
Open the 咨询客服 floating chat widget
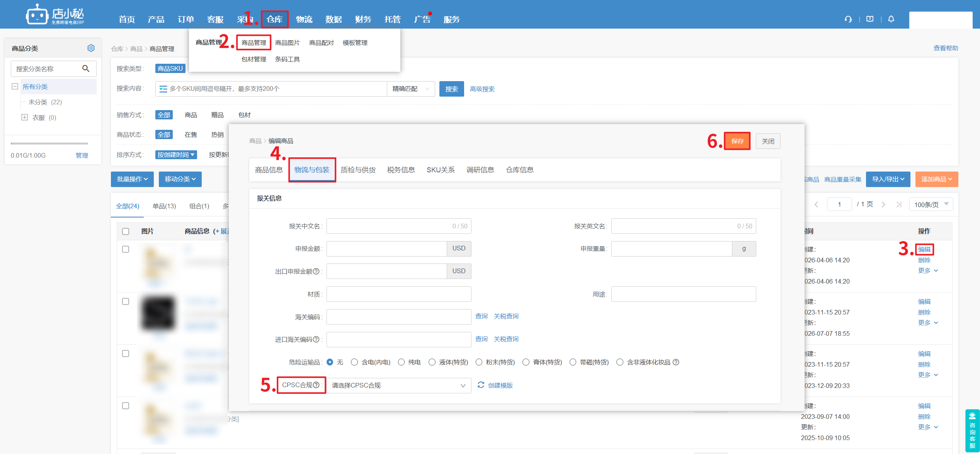pos(972,430)
